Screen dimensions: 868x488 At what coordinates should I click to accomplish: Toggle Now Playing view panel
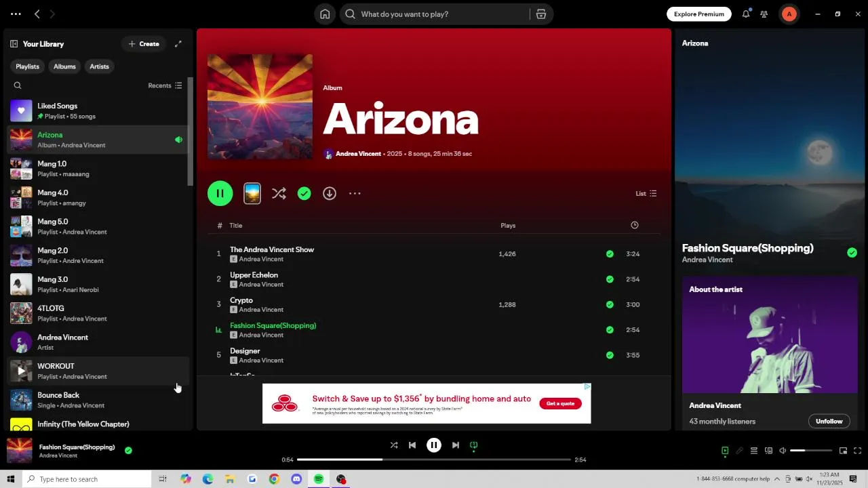(x=725, y=451)
